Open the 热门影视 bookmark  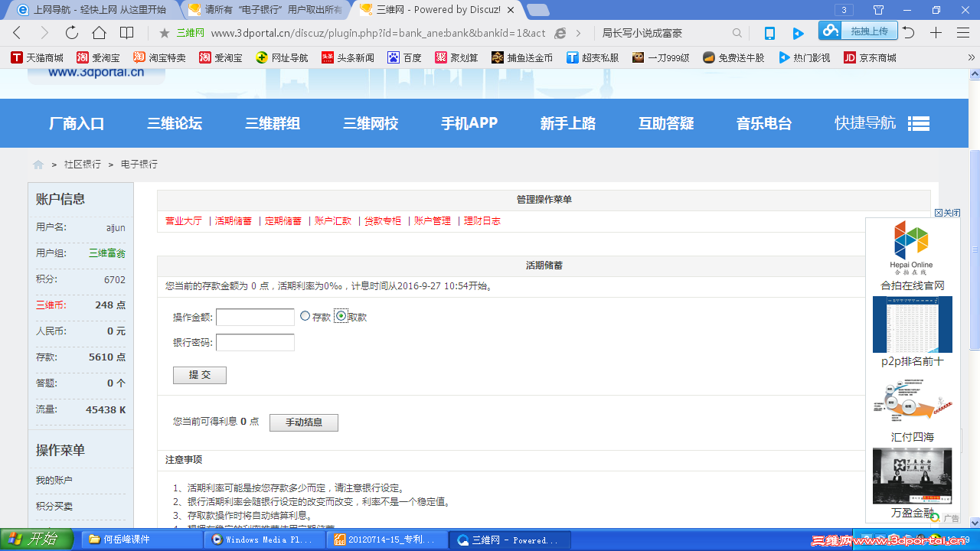(804, 57)
